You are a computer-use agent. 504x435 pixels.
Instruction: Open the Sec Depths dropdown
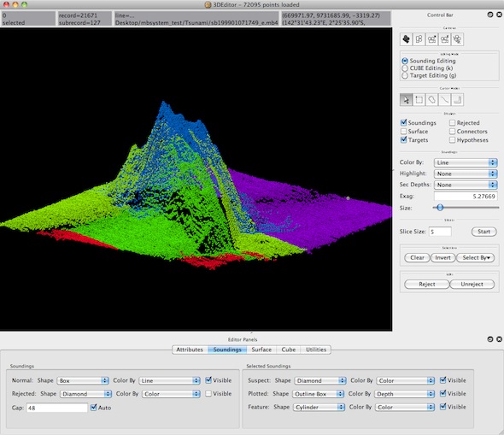(466, 185)
